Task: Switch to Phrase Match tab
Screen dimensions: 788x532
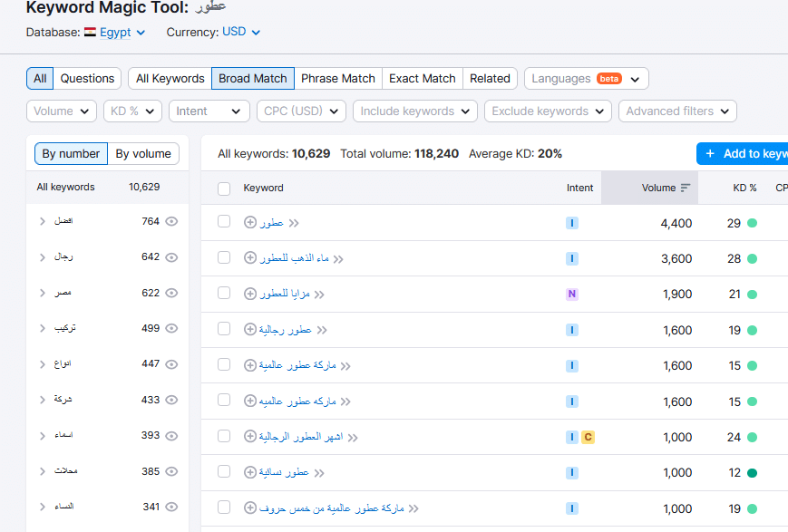Action: (338, 79)
